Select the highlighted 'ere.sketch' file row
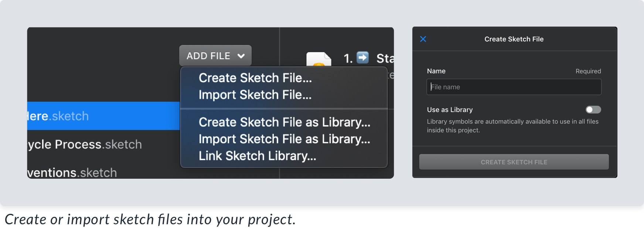The width and height of the screenshot is (644, 232). click(103, 116)
